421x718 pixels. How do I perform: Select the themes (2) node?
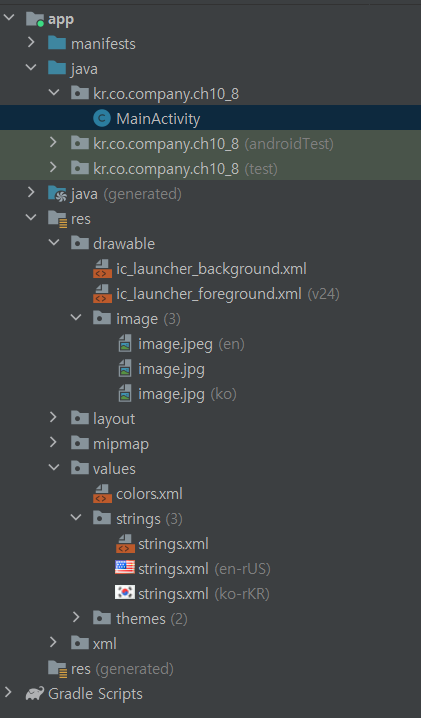(x=152, y=618)
